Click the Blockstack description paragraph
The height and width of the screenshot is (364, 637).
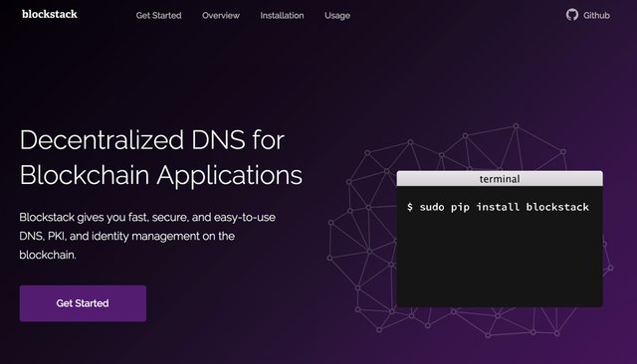coord(147,236)
